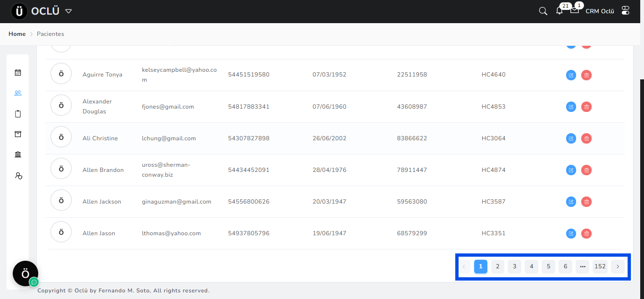The image size is (644, 299).
Task: Go to pagination page 5
Action: pyautogui.click(x=549, y=266)
